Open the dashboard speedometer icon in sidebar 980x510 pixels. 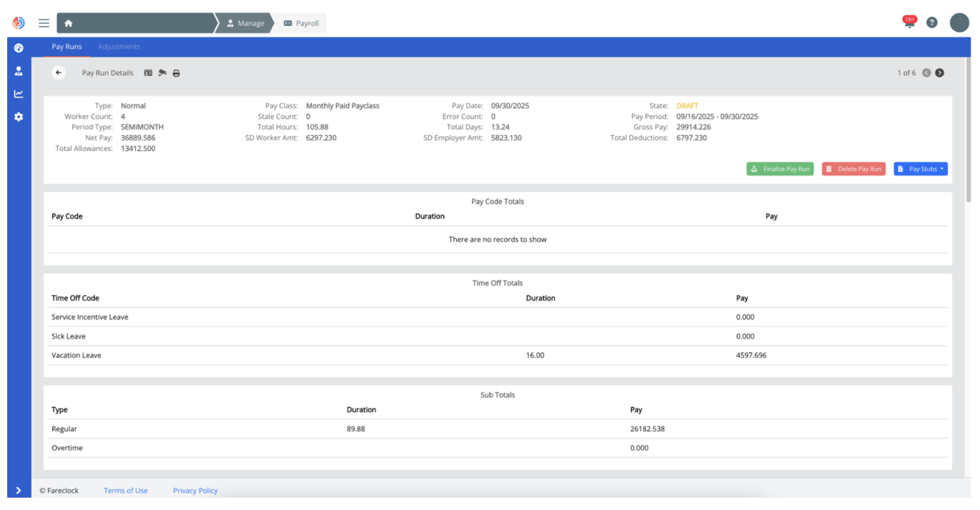pyautogui.click(x=19, y=48)
